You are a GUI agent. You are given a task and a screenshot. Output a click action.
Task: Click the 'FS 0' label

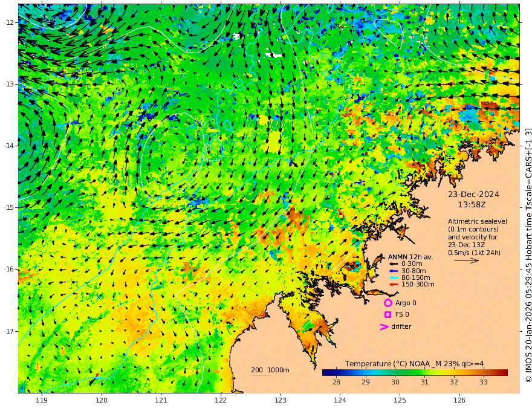pyautogui.click(x=402, y=315)
